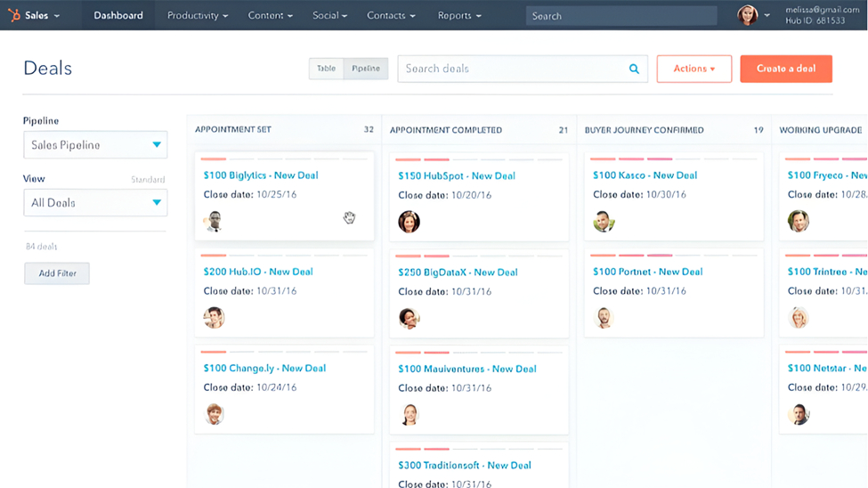Click the HubSpot sprocket logo icon
The width and height of the screenshot is (868, 488).
(x=14, y=15)
